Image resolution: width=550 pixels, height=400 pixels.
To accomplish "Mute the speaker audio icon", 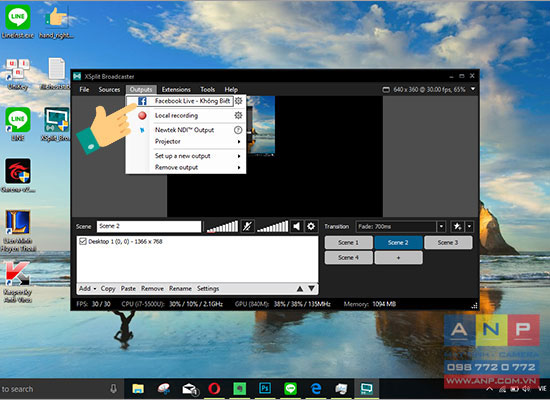I will (297, 226).
